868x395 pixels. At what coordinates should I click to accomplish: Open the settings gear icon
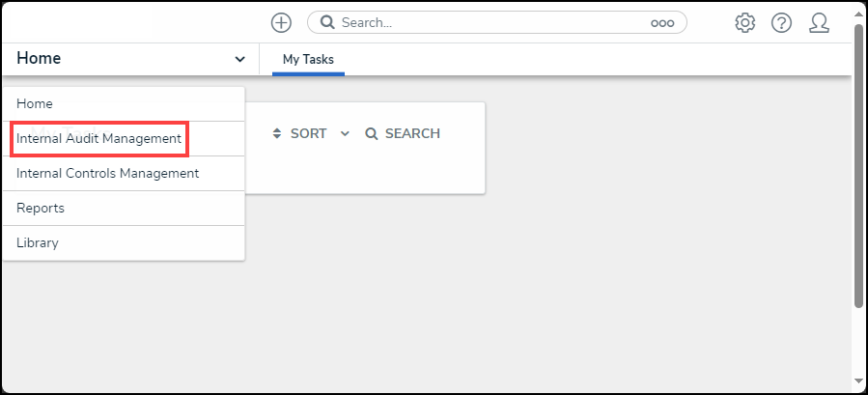click(x=744, y=23)
